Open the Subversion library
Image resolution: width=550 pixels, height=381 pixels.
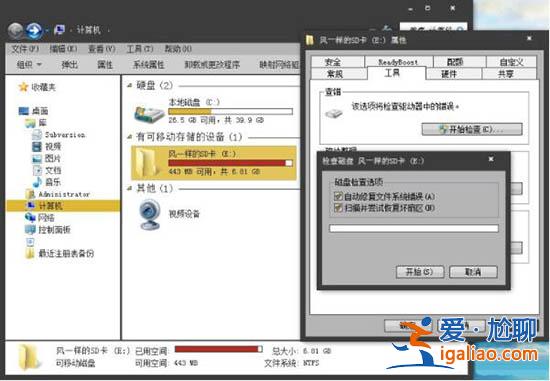coord(59,135)
